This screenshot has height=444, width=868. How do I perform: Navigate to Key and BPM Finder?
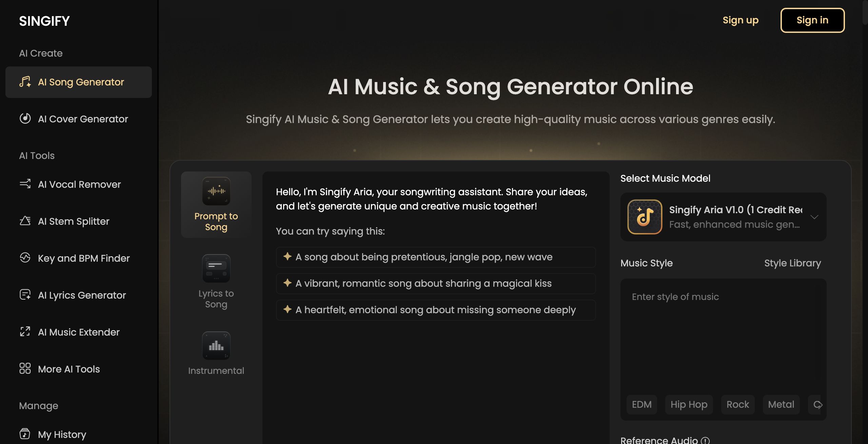79,258
